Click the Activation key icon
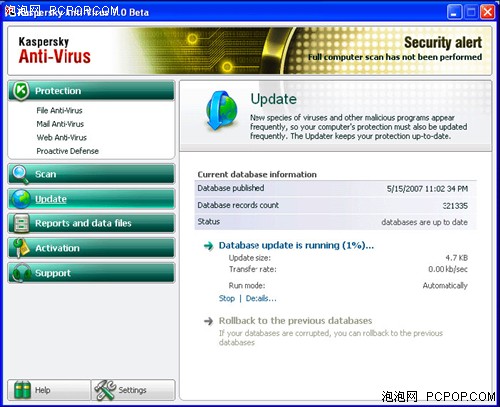 [21, 248]
